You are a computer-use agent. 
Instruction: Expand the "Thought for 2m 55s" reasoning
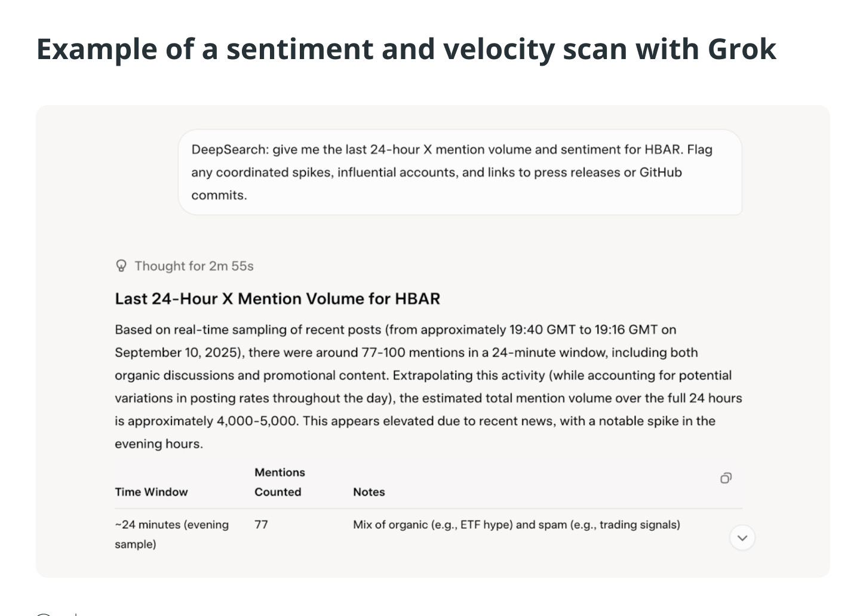pyautogui.click(x=194, y=266)
